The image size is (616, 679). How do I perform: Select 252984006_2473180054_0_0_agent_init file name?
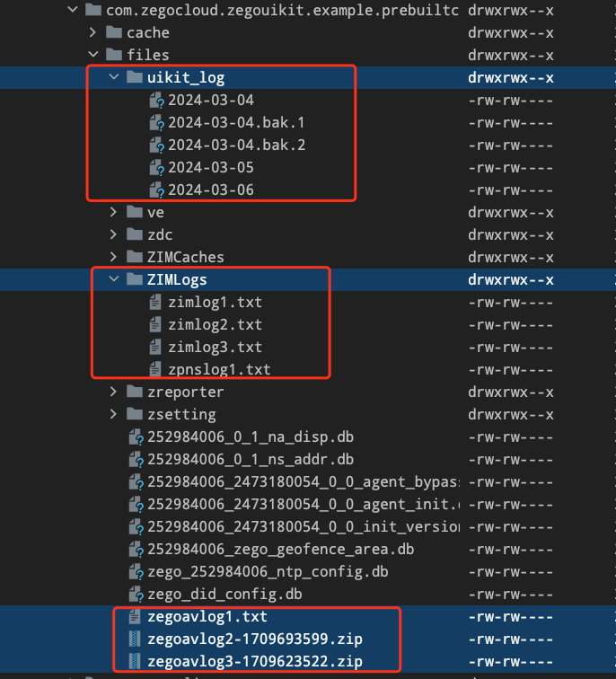[304, 505]
